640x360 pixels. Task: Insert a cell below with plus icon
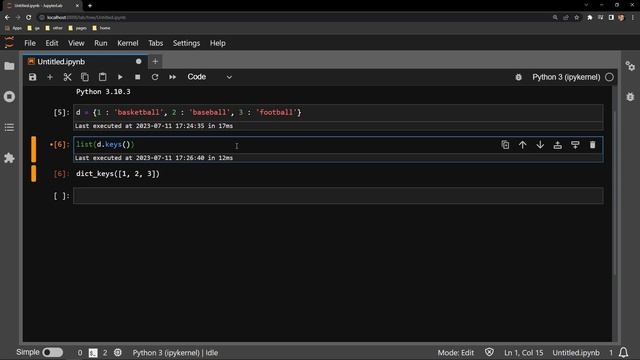coord(50,77)
